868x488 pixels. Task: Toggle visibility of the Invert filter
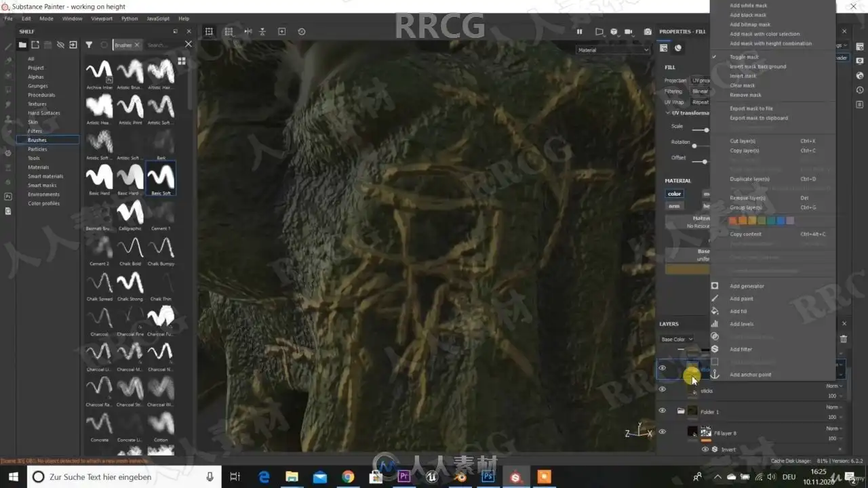coord(705,449)
